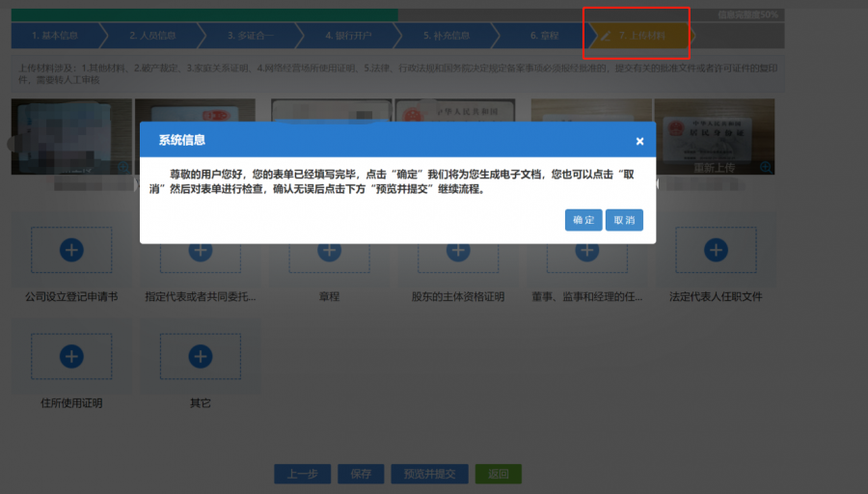Click the green 返回 button
Viewport: 868px width, 494px height.
(x=499, y=474)
